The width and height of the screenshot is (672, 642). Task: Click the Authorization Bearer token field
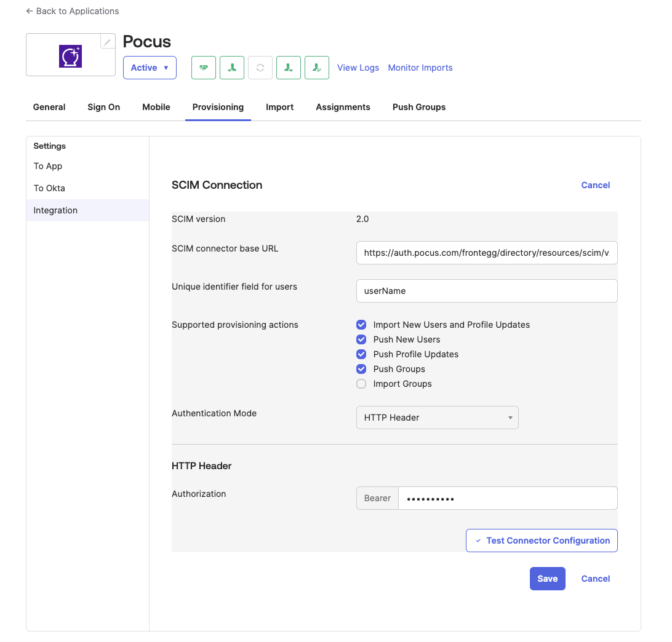click(508, 498)
